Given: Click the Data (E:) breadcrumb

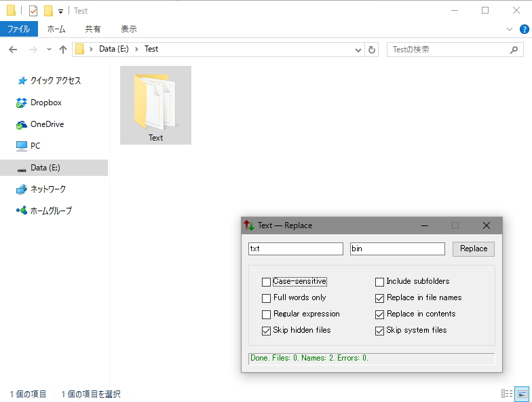Looking at the screenshot, I should coord(114,49).
